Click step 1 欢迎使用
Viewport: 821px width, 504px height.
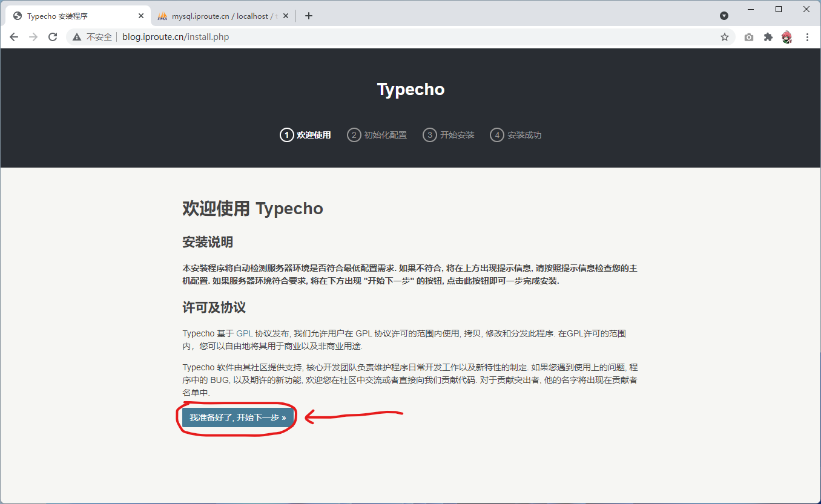point(305,135)
